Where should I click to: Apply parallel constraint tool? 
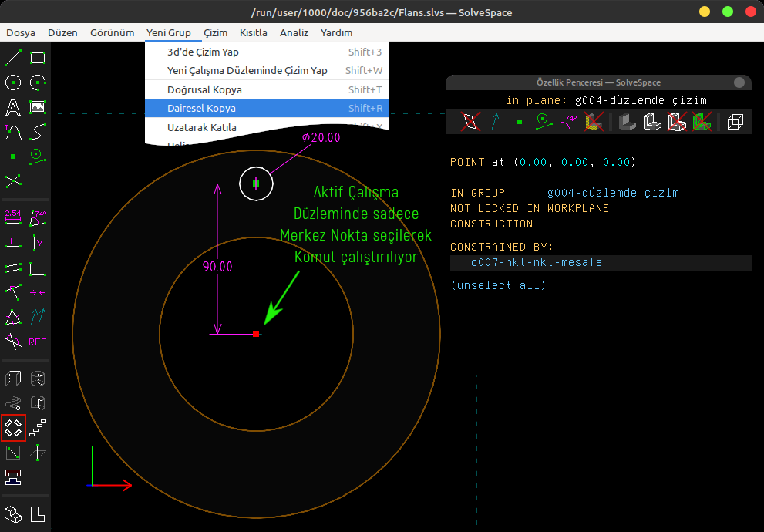pos(13,267)
